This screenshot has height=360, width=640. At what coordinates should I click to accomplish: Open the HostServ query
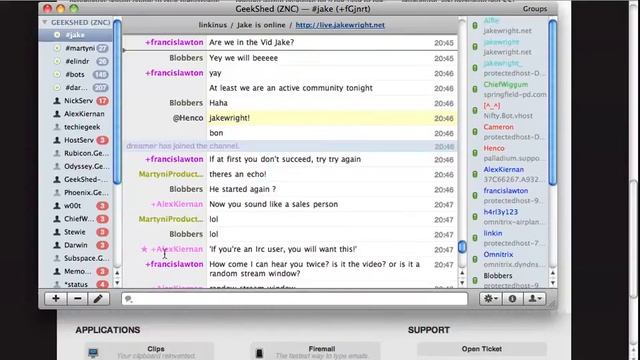click(79, 140)
